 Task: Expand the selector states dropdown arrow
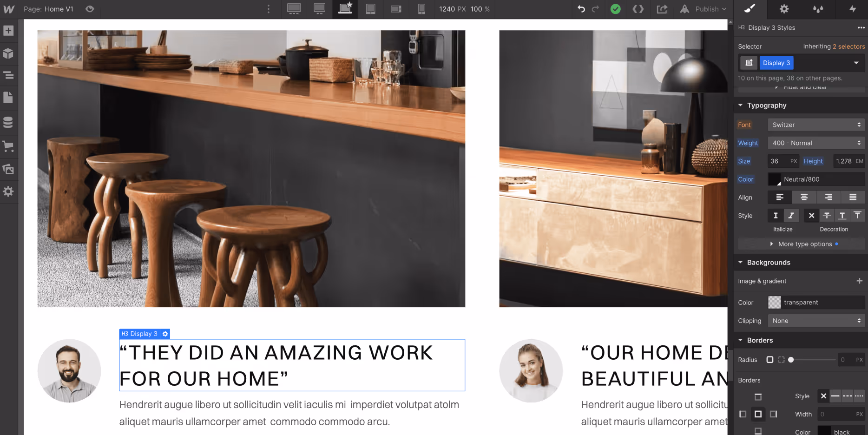point(856,63)
